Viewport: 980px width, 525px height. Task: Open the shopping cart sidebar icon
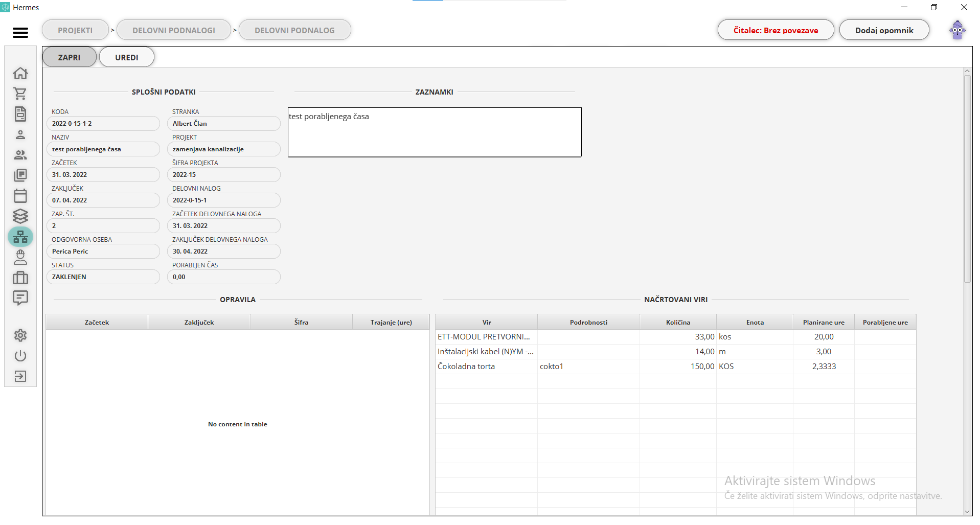20,94
